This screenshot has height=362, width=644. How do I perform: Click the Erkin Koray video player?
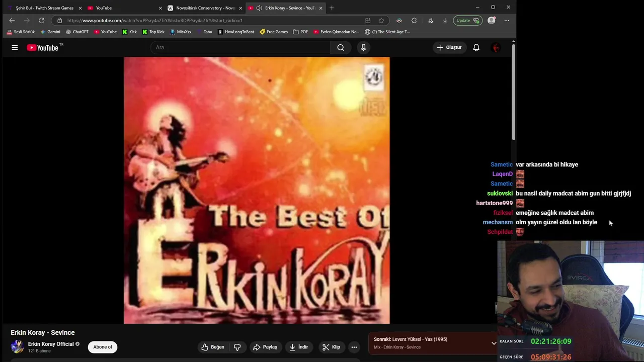257,190
